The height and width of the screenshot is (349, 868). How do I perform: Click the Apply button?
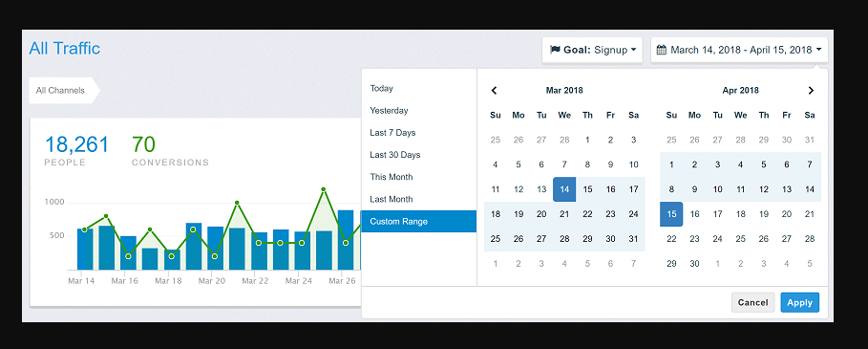pyautogui.click(x=799, y=302)
